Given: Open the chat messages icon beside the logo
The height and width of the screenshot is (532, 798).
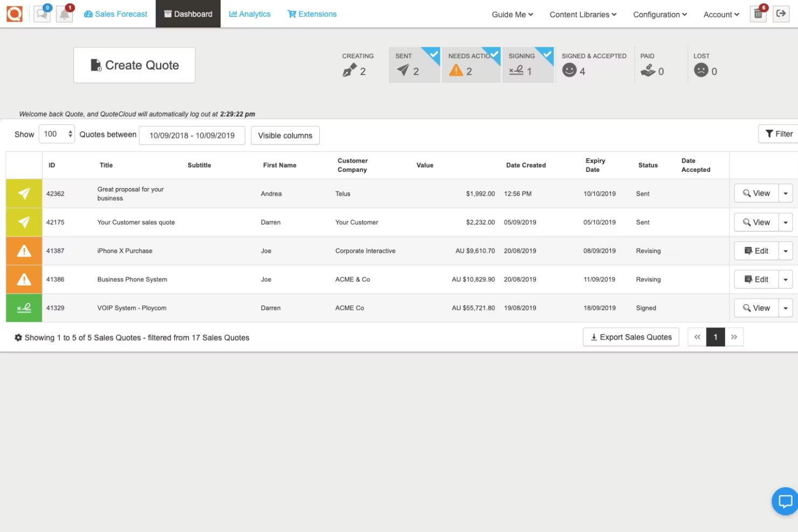Looking at the screenshot, I should pyautogui.click(x=42, y=13).
